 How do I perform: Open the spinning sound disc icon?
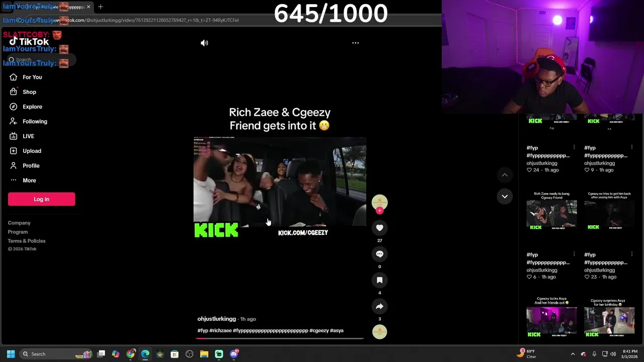tap(379, 332)
